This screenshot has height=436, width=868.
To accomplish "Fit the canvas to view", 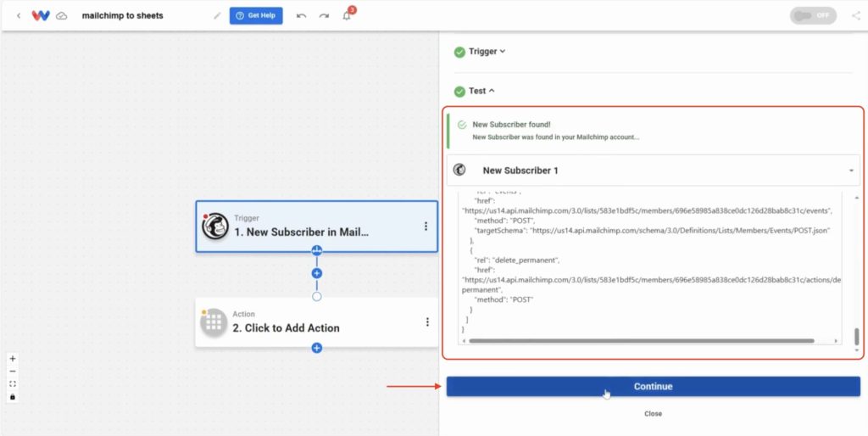I will click(x=13, y=384).
